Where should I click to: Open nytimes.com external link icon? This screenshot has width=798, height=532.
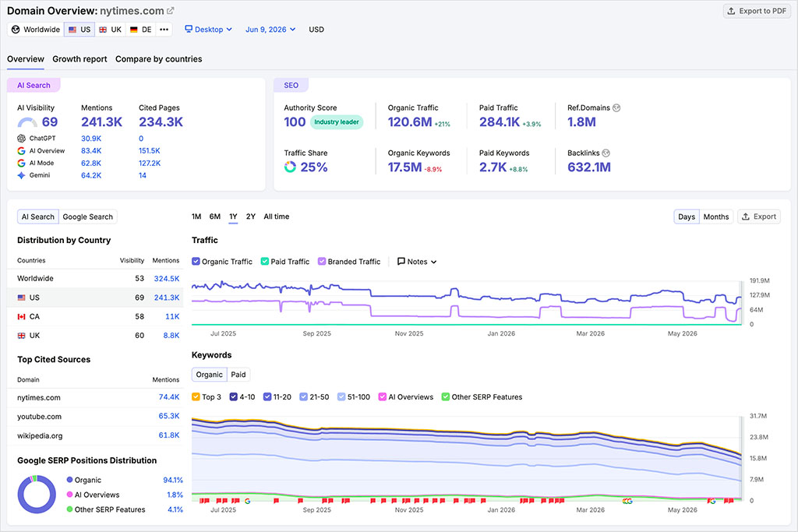[x=171, y=11]
